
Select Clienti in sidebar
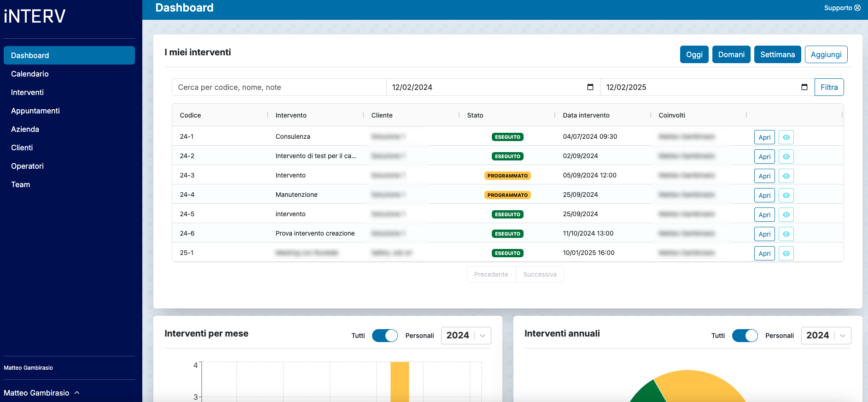69,148
